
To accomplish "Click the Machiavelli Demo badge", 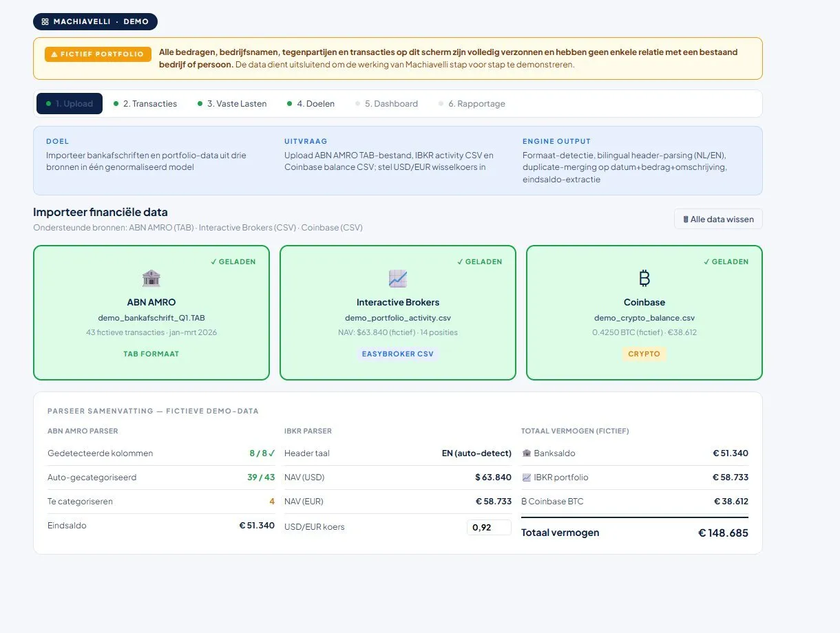I will click(95, 21).
